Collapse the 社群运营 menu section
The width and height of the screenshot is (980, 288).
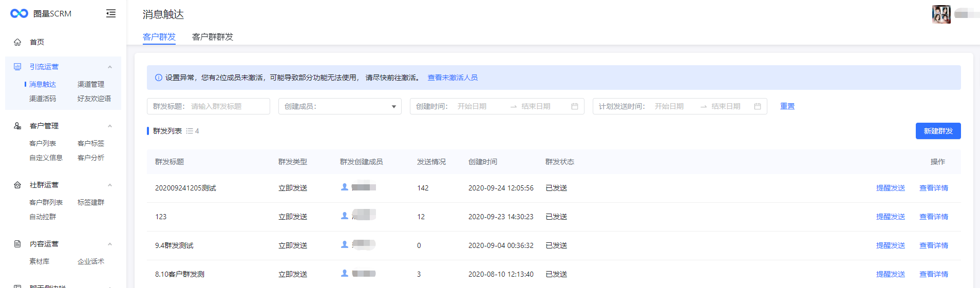coord(110,185)
